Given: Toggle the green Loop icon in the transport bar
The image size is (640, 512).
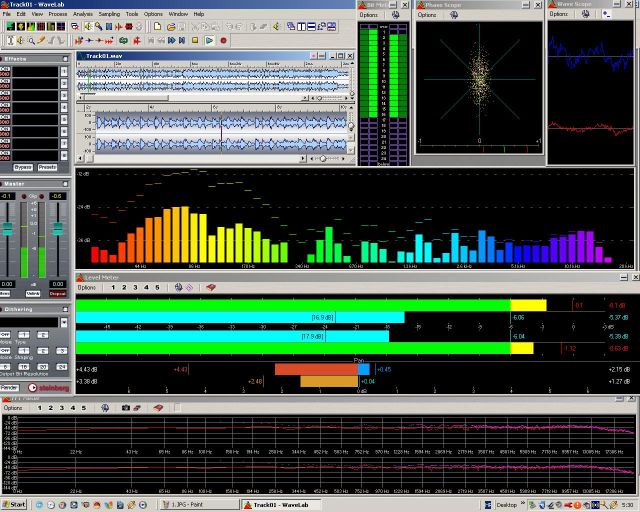Looking at the screenshot, I should tap(123, 40).
